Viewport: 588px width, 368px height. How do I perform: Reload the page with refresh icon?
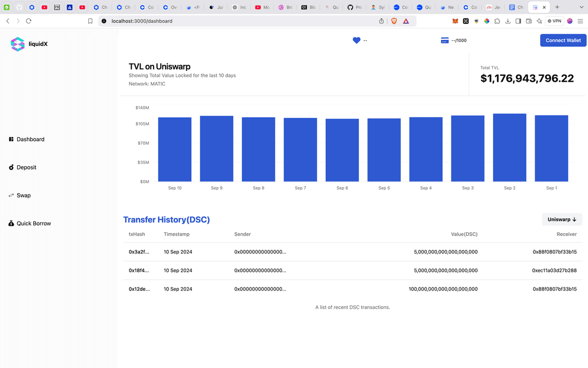point(28,21)
